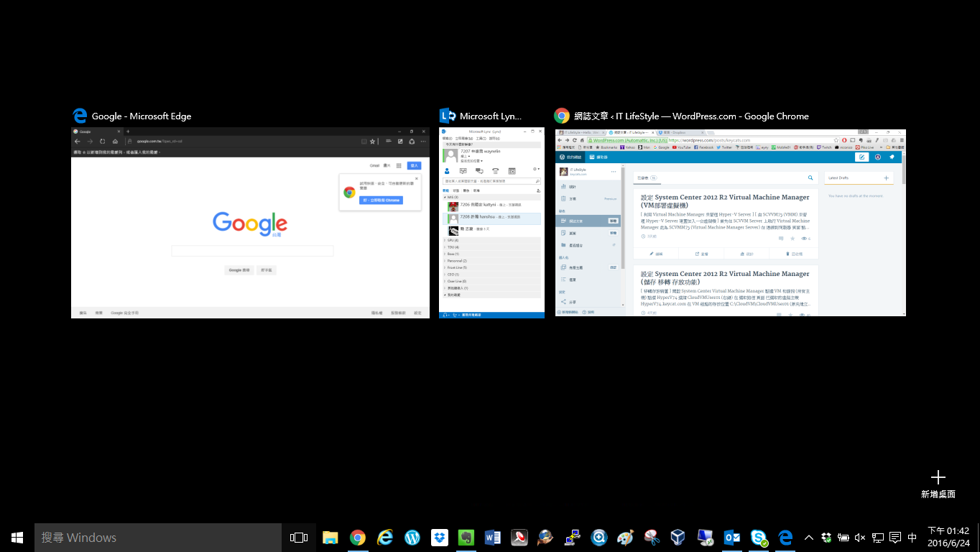This screenshot has width=980, height=552.
Task: Select the Microsoft Lync window thumbnail
Action: click(x=491, y=223)
